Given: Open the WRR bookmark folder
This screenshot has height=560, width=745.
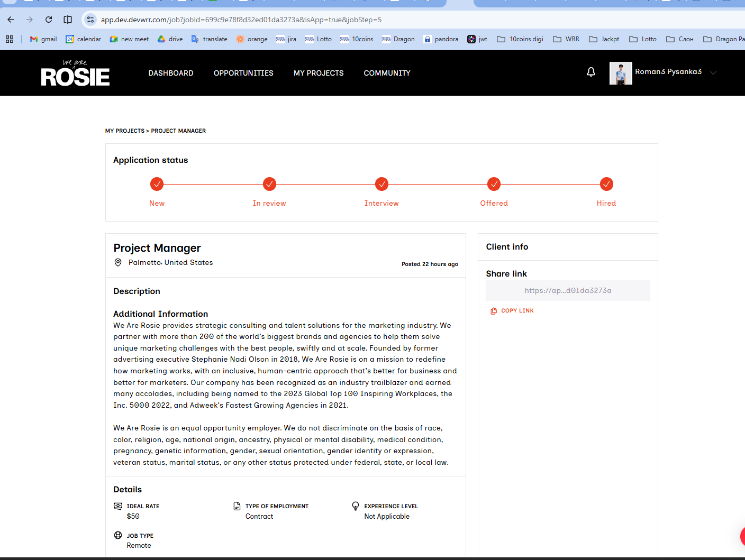Looking at the screenshot, I should 566,39.
